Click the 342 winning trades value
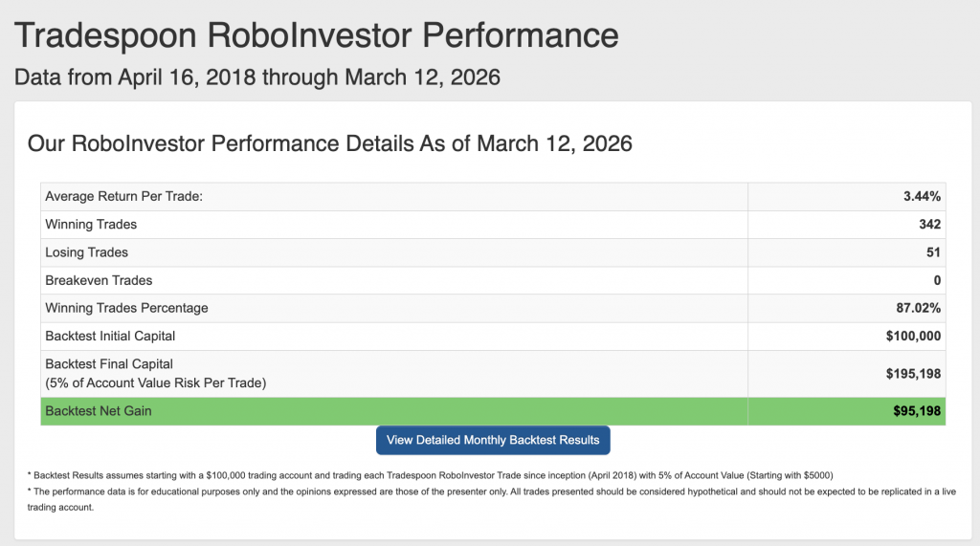 pyautogui.click(x=929, y=225)
